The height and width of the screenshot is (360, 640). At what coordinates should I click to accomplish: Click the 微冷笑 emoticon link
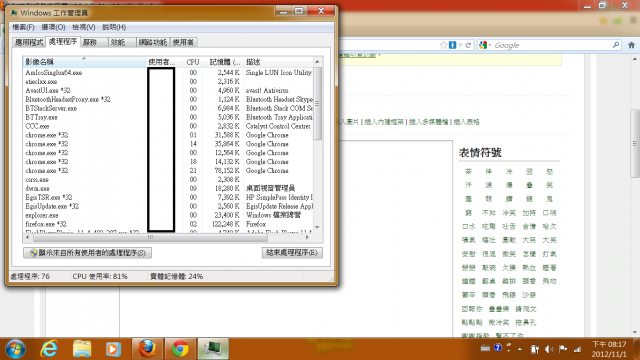[x=499, y=322]
